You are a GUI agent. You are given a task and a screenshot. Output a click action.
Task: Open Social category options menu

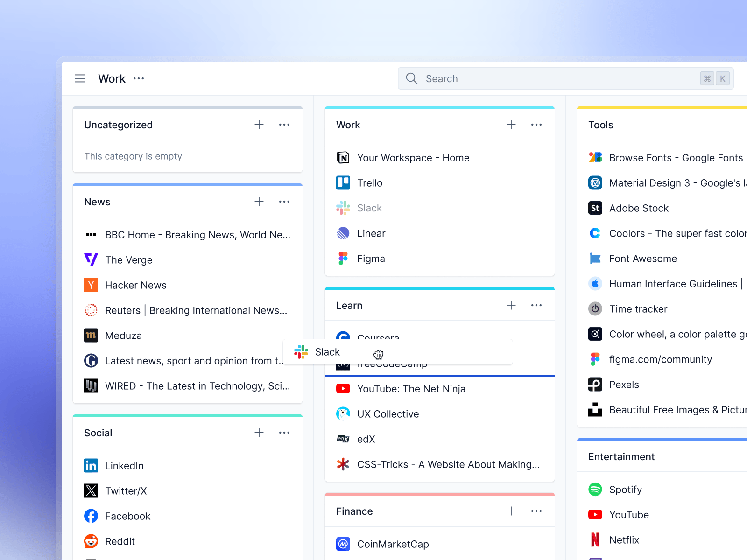(x=284, y=433)
